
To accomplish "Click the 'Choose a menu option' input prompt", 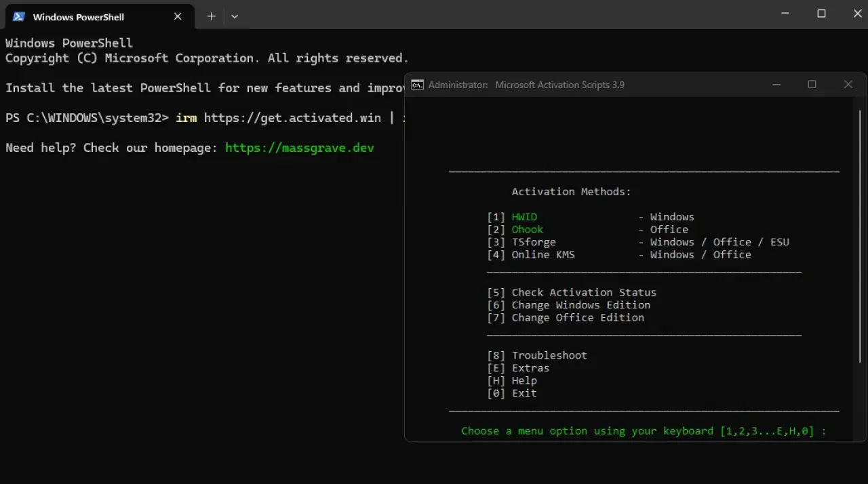I will coord(643,431).
